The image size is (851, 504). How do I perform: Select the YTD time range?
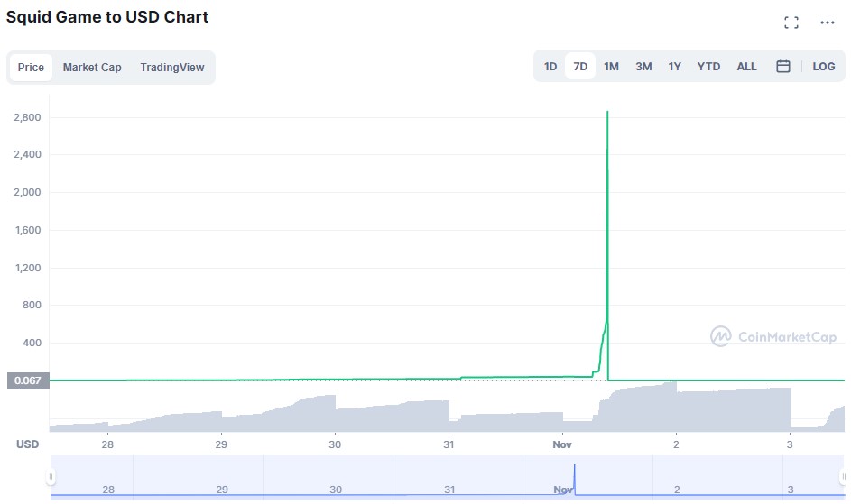point(708,66)
